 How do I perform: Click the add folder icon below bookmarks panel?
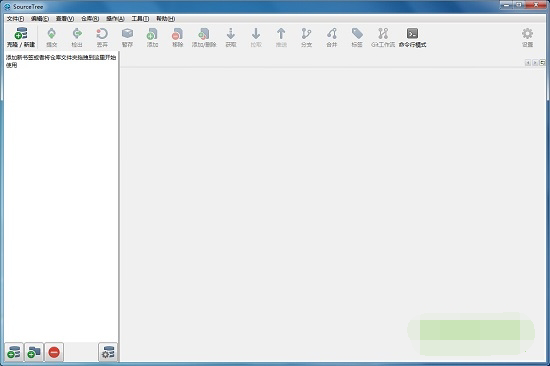[34, 352]
